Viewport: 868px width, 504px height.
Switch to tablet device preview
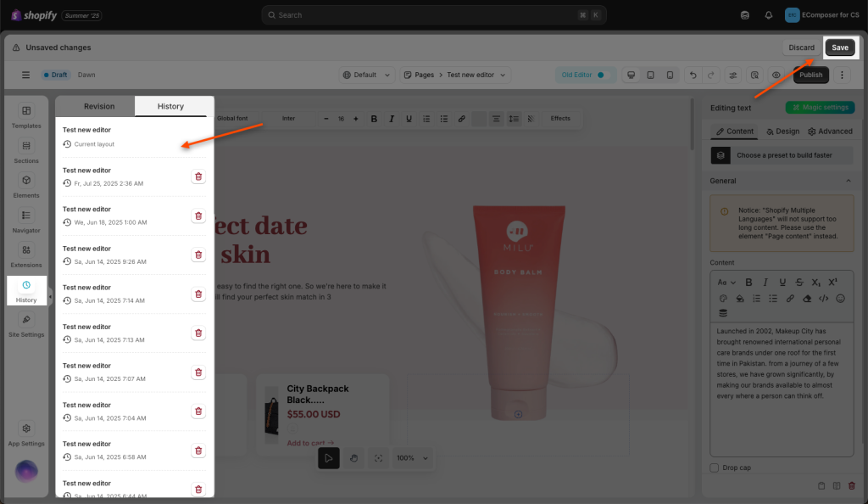(x=650, y=75)
